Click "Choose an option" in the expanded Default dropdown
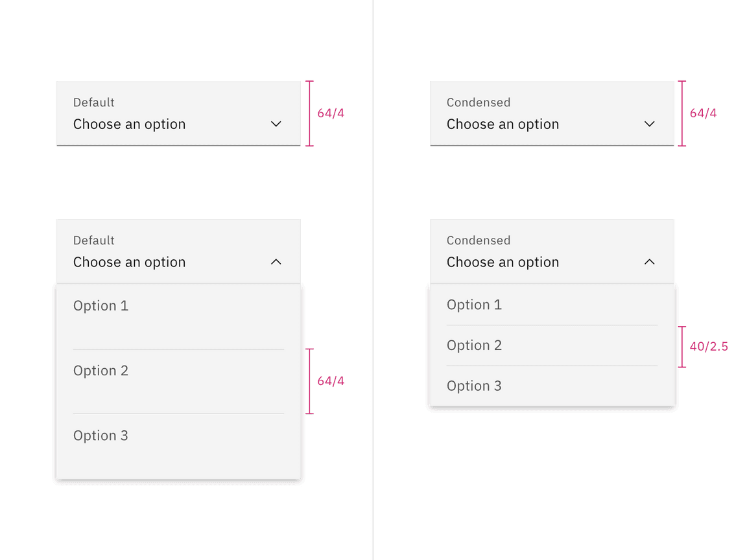 tap(130, 262)
